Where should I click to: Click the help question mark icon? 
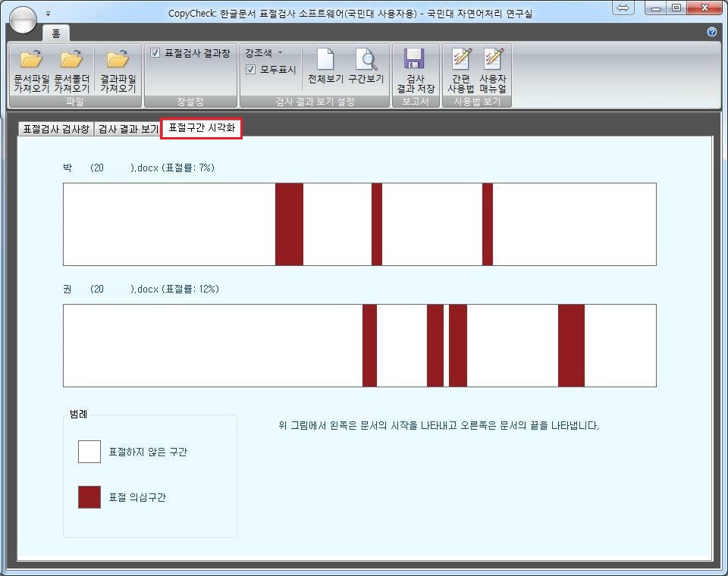[x=711, y=32]
